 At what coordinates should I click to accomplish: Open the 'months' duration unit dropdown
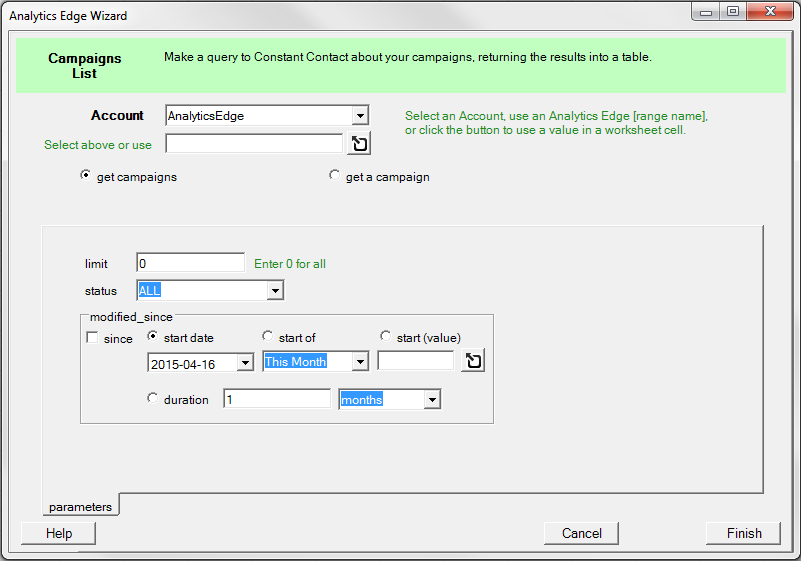[432, 400]
